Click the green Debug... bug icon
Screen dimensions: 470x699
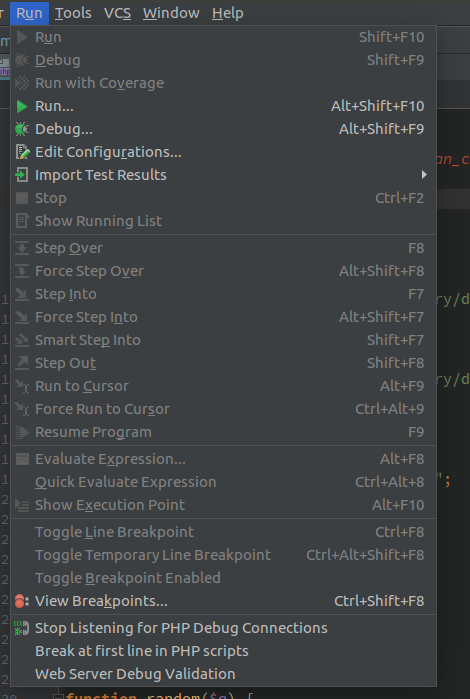coord(22,129)
